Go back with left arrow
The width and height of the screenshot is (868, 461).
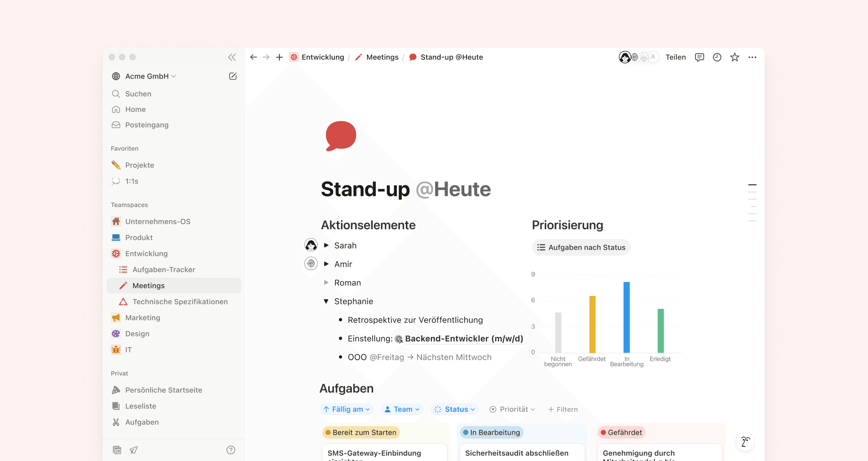[254, 57]
